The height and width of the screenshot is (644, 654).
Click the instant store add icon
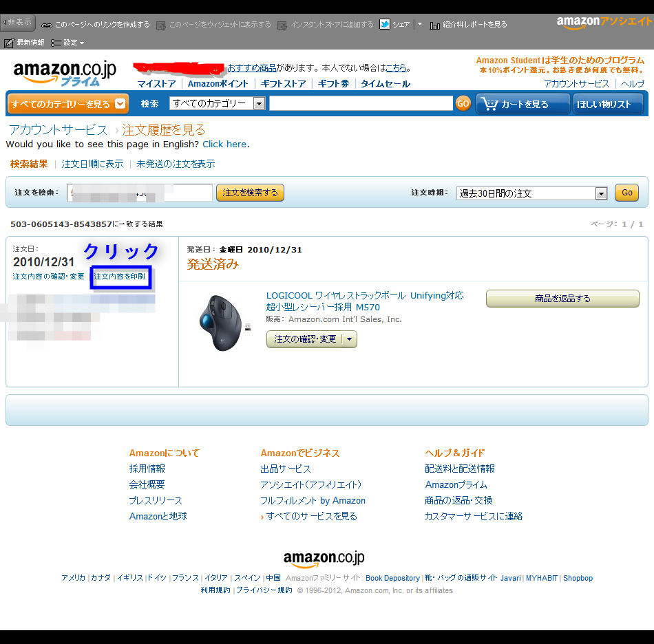tap(282, 25)
